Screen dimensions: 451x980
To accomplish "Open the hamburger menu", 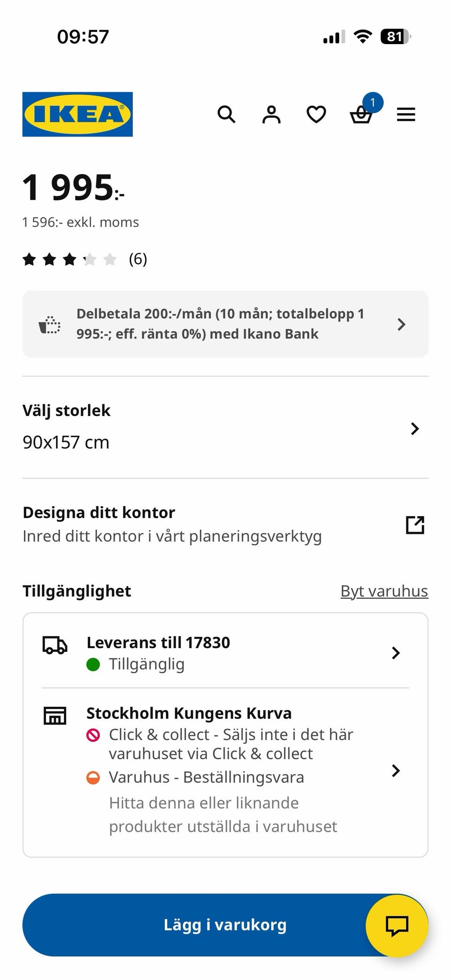I will click(x=406, y=114).
